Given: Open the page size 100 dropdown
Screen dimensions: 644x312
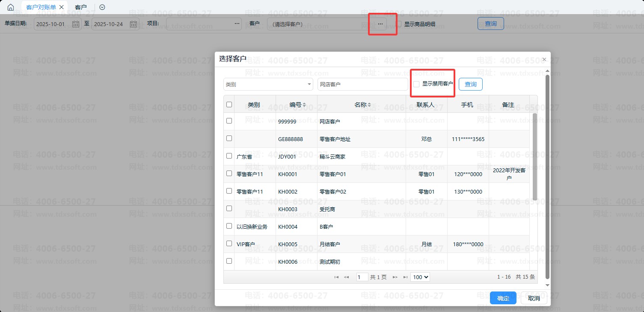Looking at the screenshot, I should [x=420, y=277].
